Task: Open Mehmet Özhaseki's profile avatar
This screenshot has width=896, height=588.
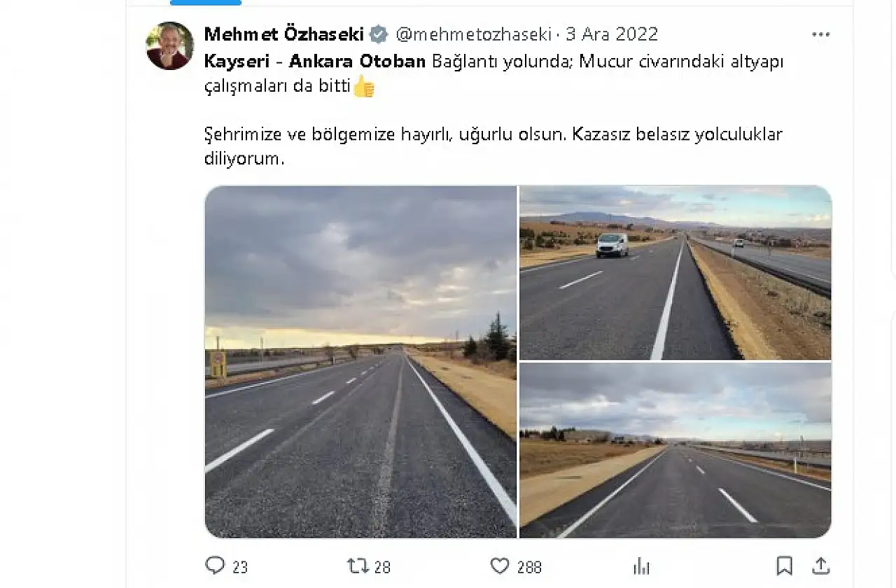Action: coord(169,45)
